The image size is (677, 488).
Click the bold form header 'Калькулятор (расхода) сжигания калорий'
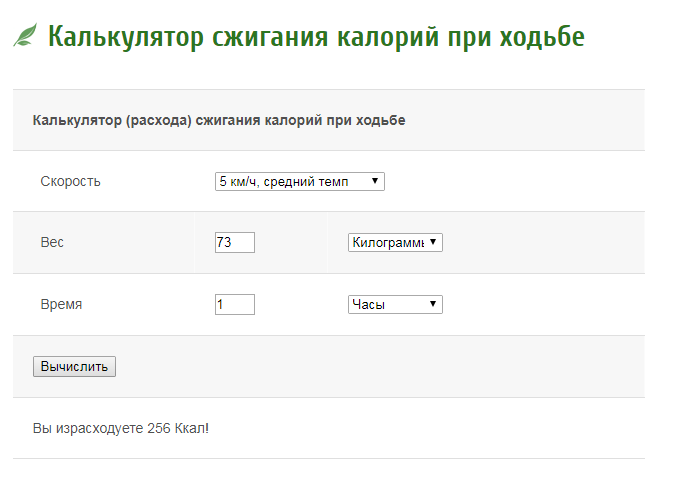point(219,120)
